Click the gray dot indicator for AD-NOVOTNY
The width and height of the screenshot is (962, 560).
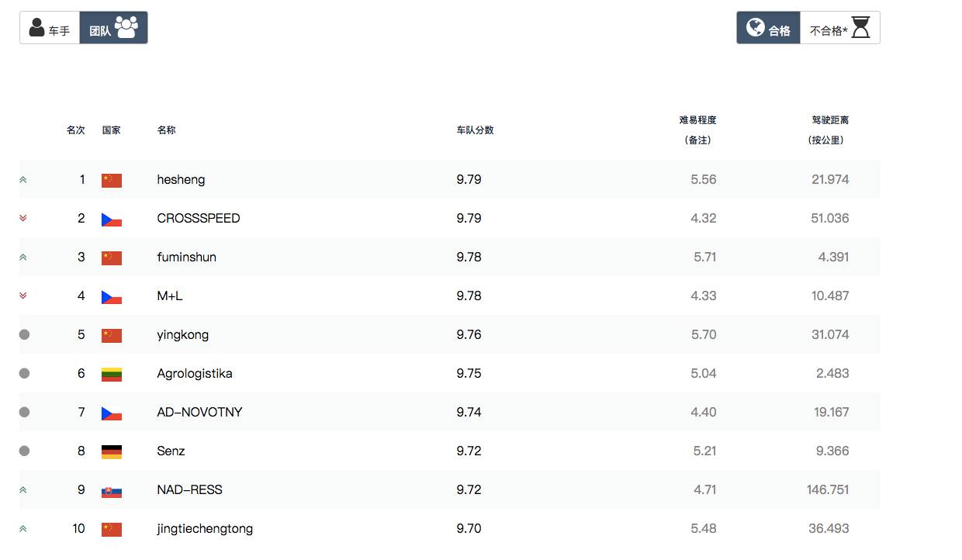point(24,412)
